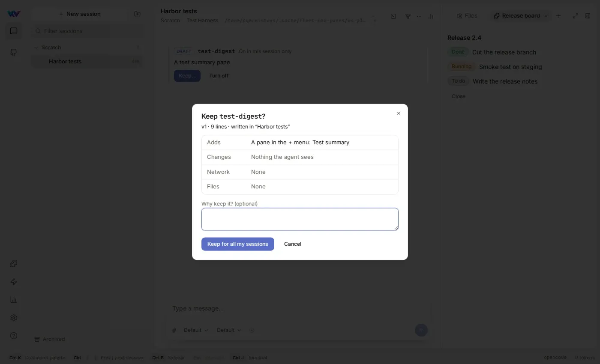
Task: Click the app logo at top left
Action: pyautogui.click(x=14, y=14)
